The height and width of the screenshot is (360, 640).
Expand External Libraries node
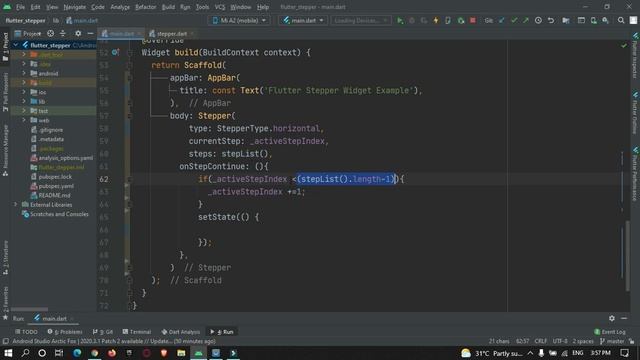[x=16, y=204]
